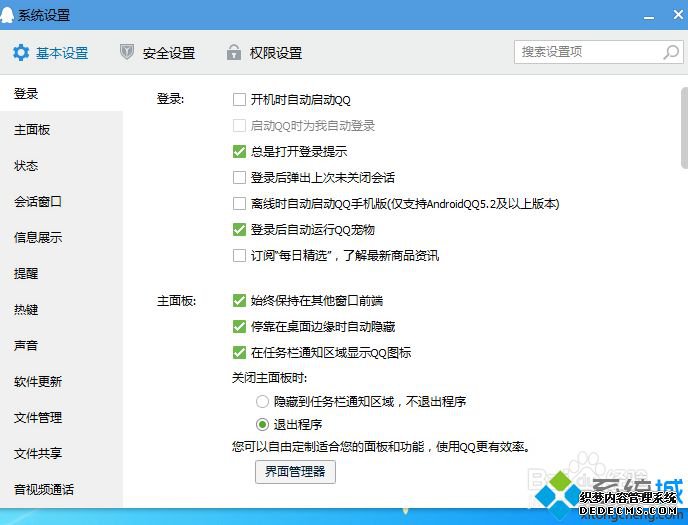Viewport: 688px width, 525px height.
Task: Check 登录后弹出上次未关闭会话
Action: point(239,177)
